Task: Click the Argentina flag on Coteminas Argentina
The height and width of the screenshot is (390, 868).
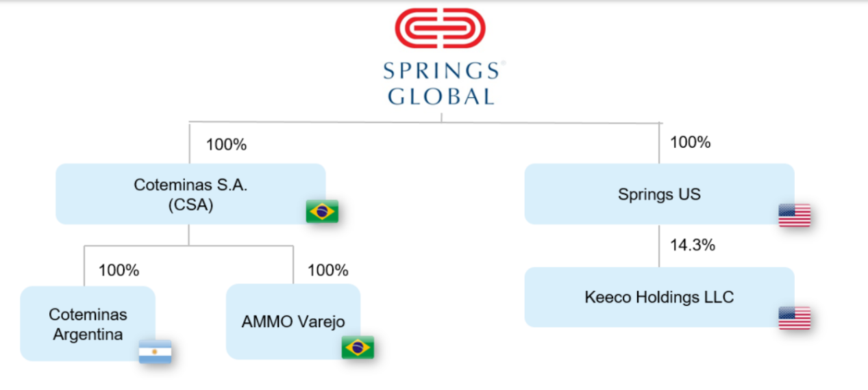Action: pos(155,352)
